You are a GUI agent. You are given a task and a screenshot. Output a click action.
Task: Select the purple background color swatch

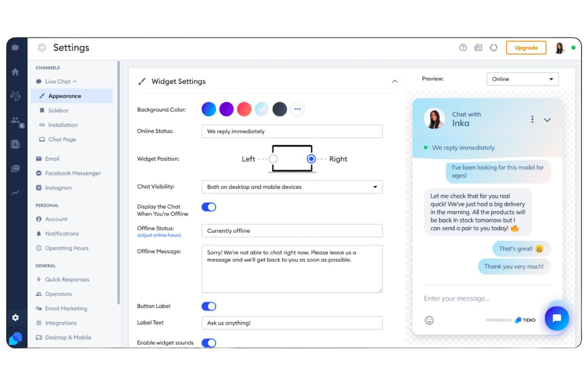tap(226, 109)
